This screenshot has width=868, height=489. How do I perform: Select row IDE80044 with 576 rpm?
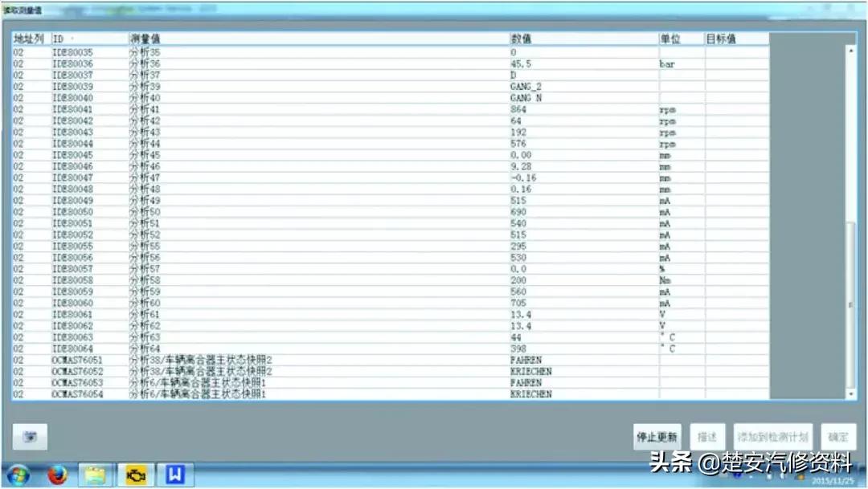pyautogui.click(x=391, y=143)
